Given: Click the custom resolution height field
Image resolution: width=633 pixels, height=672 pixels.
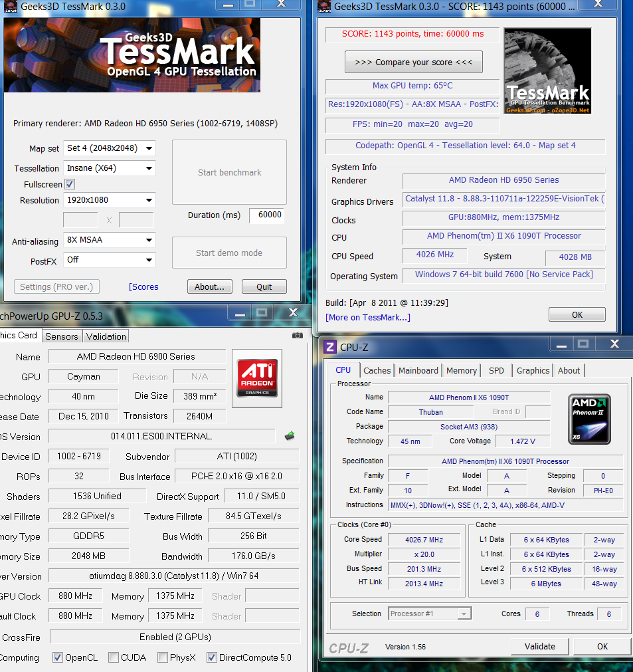Looking at the screenshot, I should [136, 220].
